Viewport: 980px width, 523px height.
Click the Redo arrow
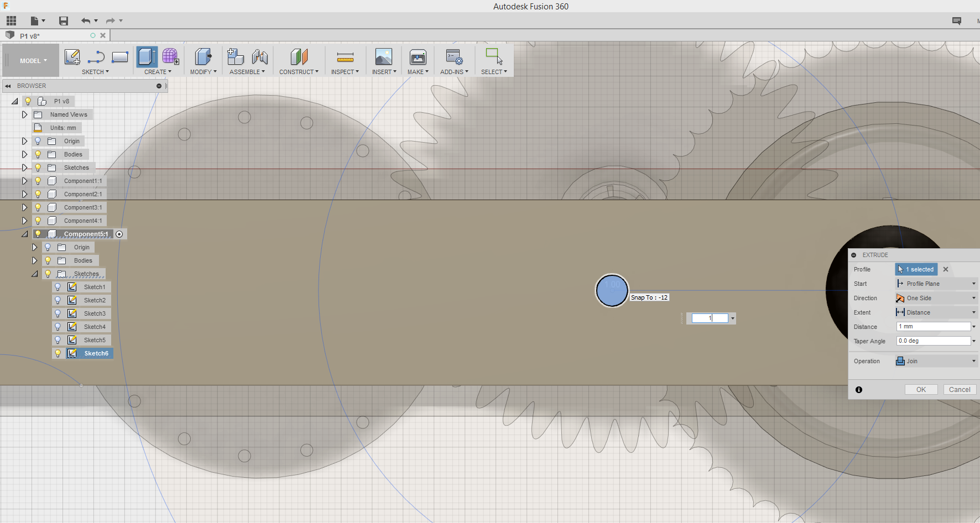point(111,21)
